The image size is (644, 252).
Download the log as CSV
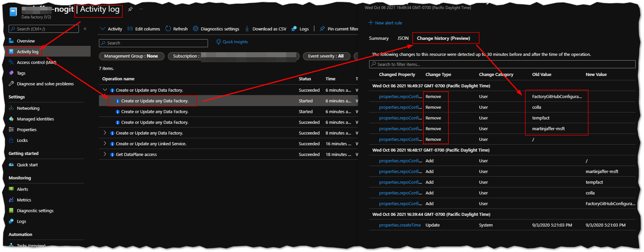(265, 29)
